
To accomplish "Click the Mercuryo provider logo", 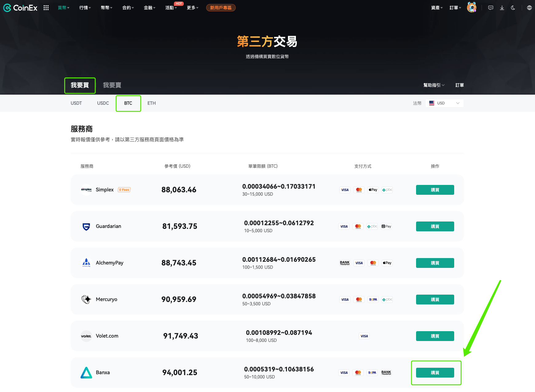I will pyautogui.click(x=86, y=299).
